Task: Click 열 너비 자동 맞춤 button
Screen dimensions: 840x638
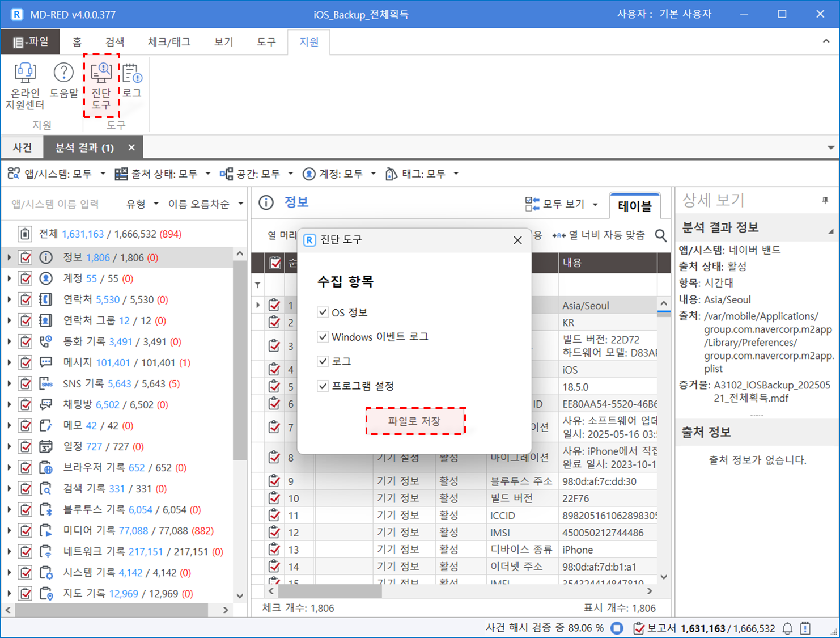Action: pyautogui.click(x=599, y=235)
